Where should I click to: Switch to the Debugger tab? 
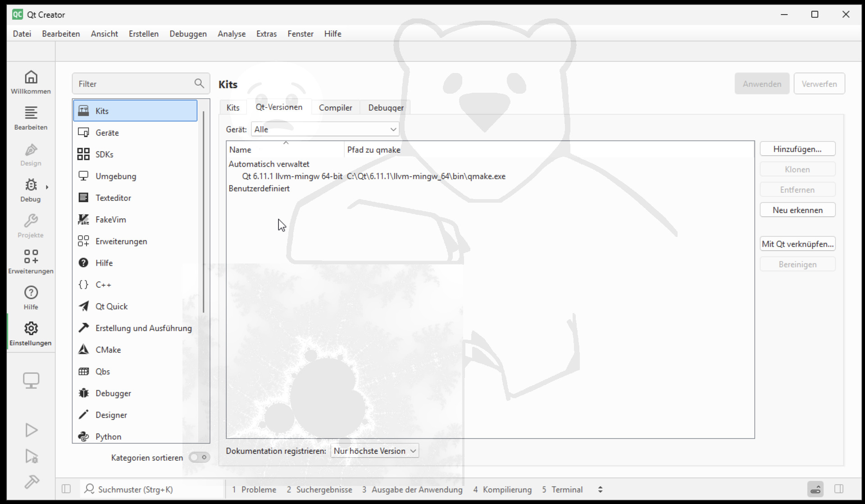tap(386, 107)
